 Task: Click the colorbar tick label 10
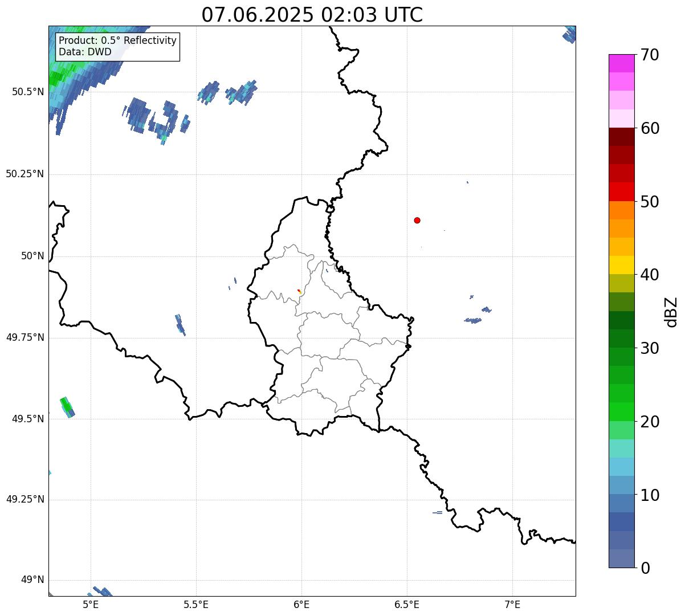[650, 495]
